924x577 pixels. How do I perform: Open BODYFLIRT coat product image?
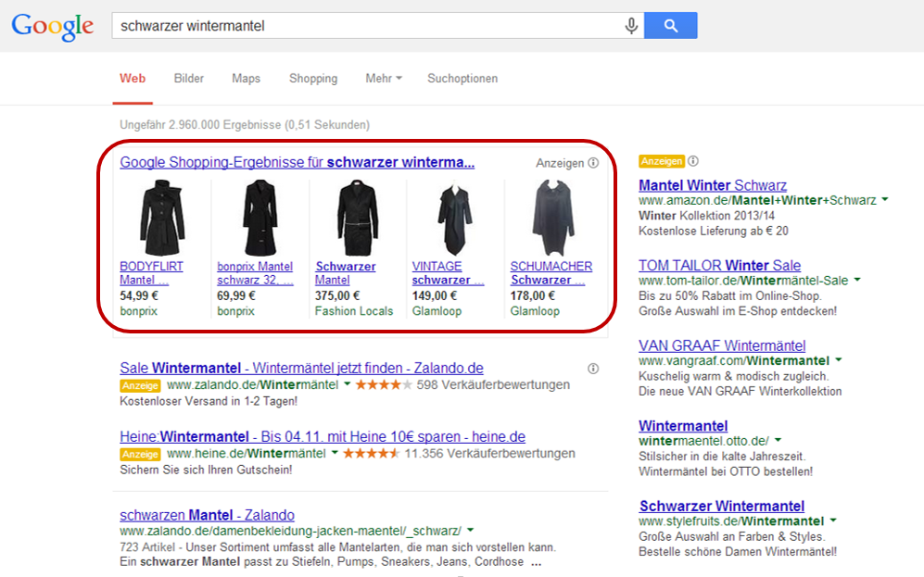162,218
